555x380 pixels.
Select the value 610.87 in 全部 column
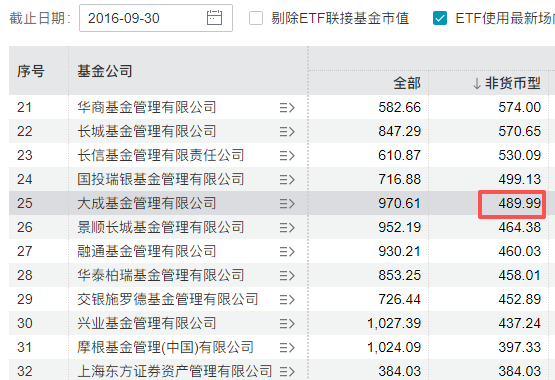400,155
